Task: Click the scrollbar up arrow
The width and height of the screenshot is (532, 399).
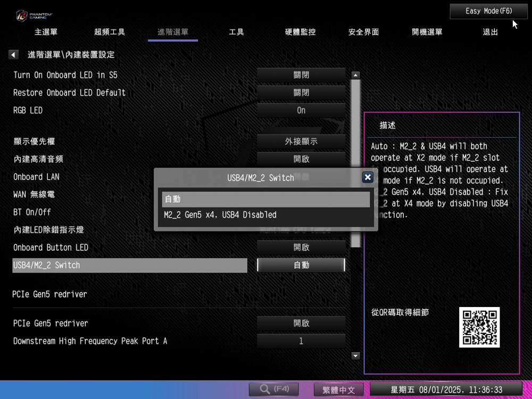Action: coord(356,75)
